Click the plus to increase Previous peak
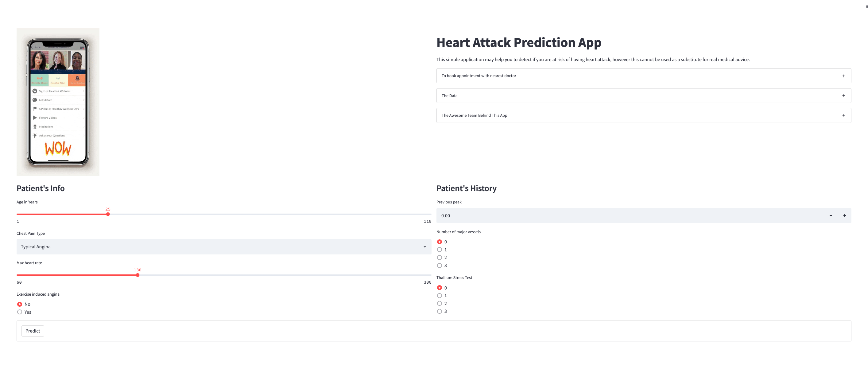 (845, 215)
